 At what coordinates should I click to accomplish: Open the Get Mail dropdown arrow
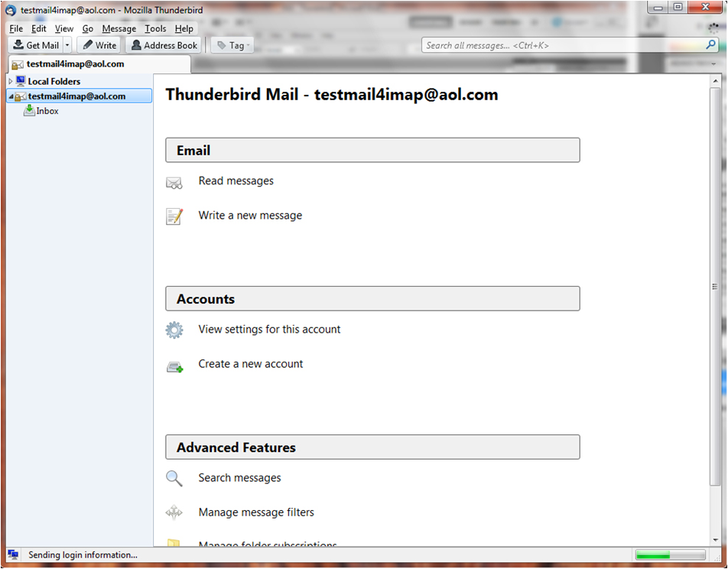click(67, 45)
